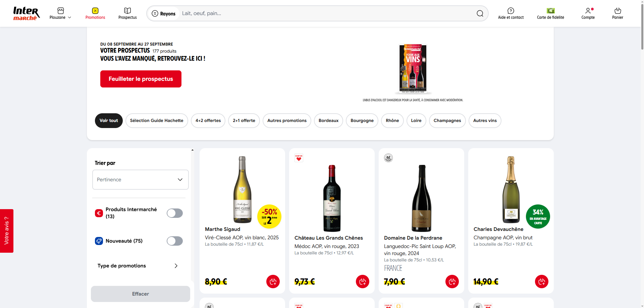Screen dimensions: 644x308
Task: Click the coup de coeur badge on Château Les Grands Chênes
Action: coord(299,158)
